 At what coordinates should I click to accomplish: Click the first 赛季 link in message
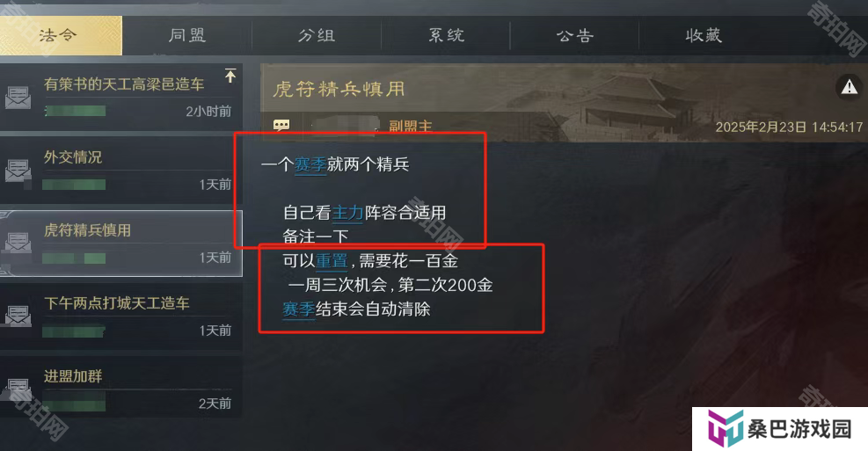310,164
